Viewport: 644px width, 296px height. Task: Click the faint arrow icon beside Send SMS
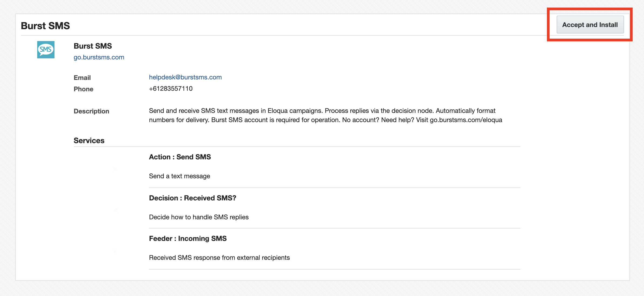point(115,169)
